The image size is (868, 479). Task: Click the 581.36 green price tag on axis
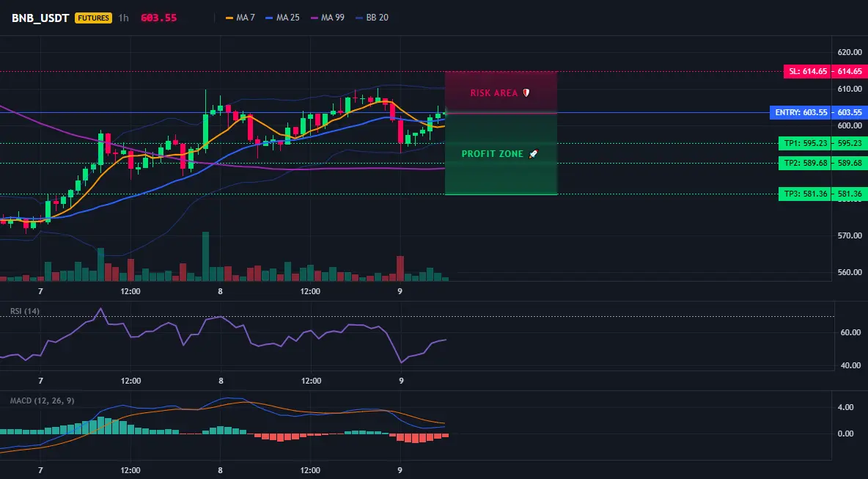850,194
